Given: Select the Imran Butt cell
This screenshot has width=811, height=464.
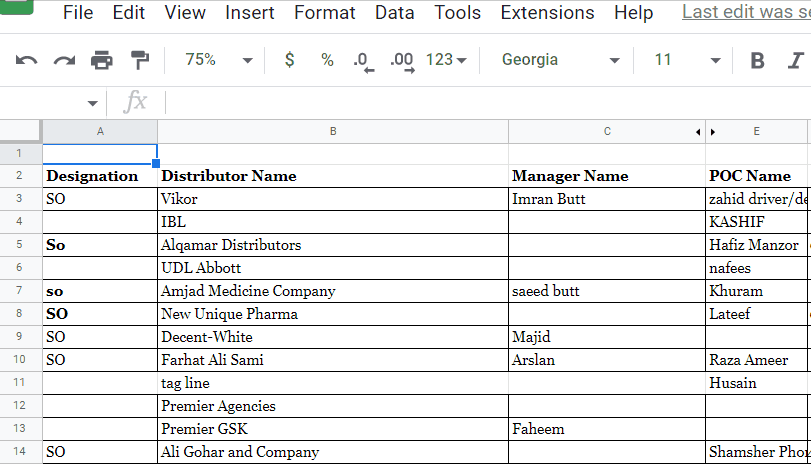Looking at the screenshot, I should point(607,199).
